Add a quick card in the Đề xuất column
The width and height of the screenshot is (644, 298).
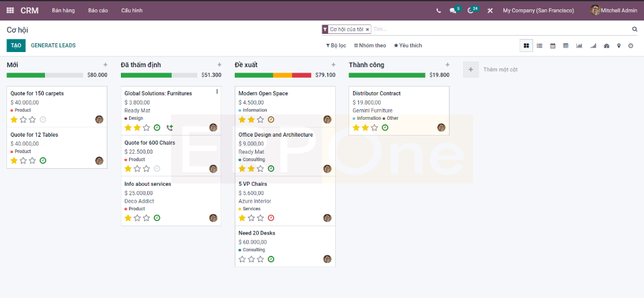333,65
